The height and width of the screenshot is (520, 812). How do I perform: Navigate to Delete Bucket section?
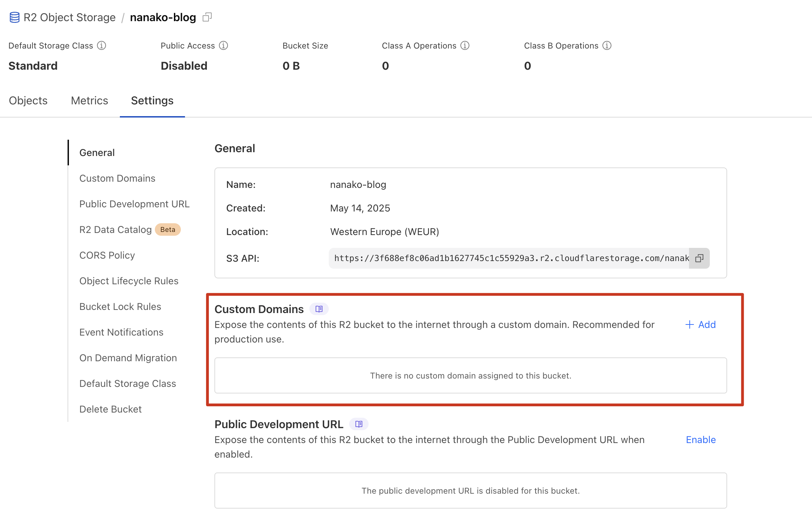(110, 409)
